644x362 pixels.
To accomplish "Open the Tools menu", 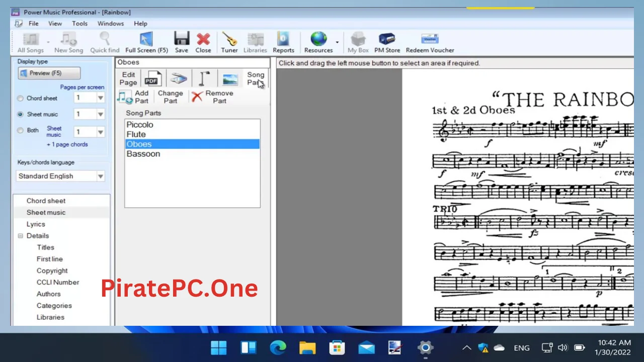I will (79, 24).
